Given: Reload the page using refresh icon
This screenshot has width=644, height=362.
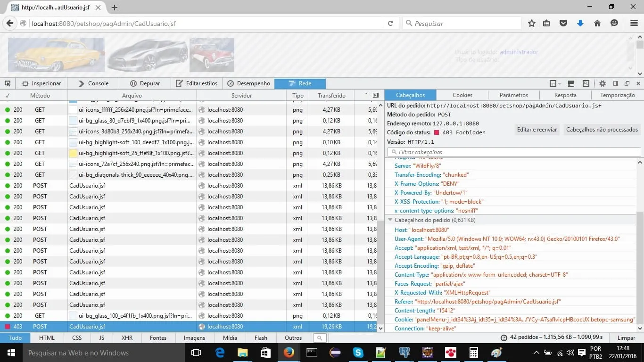Looking at the screenshot, I should pyautogui.click(x=390, y=23).
